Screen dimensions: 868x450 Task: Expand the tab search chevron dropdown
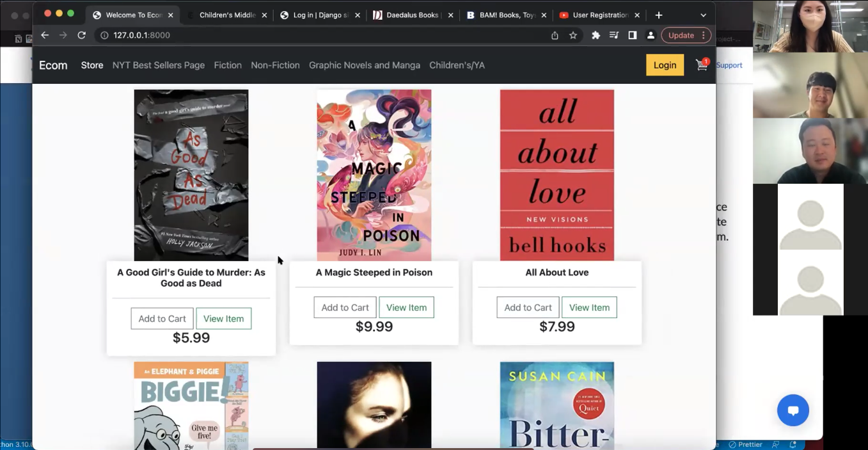pyautogui.click(x=703, y=15)
